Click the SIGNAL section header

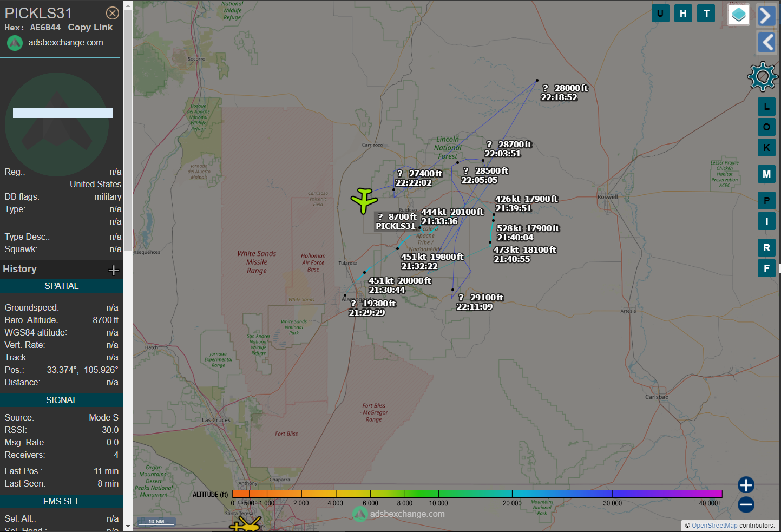(x=62, y=400)
